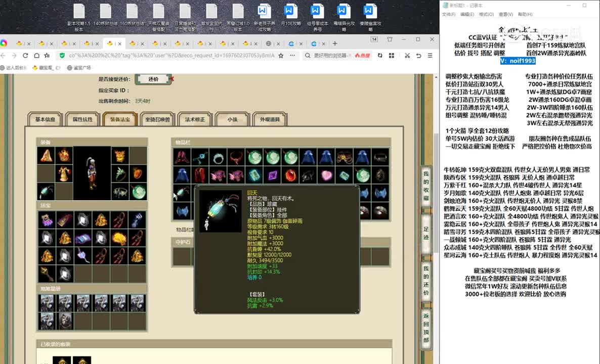Open Notepad 格式(O) menu

coord(486,14)
